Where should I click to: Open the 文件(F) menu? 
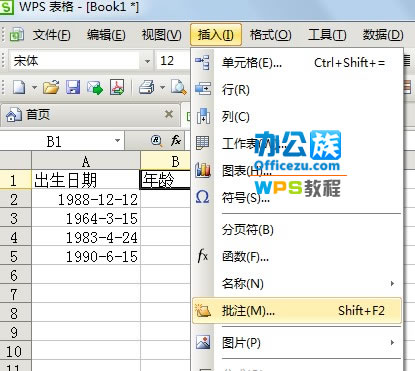pyautogui.click(x=51, y=35)
